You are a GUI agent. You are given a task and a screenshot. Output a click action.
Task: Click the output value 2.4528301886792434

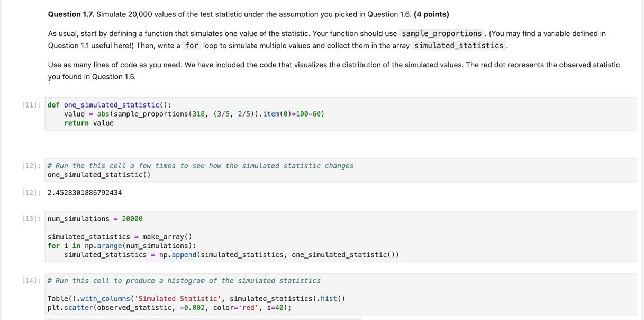(x=85, y=193)
